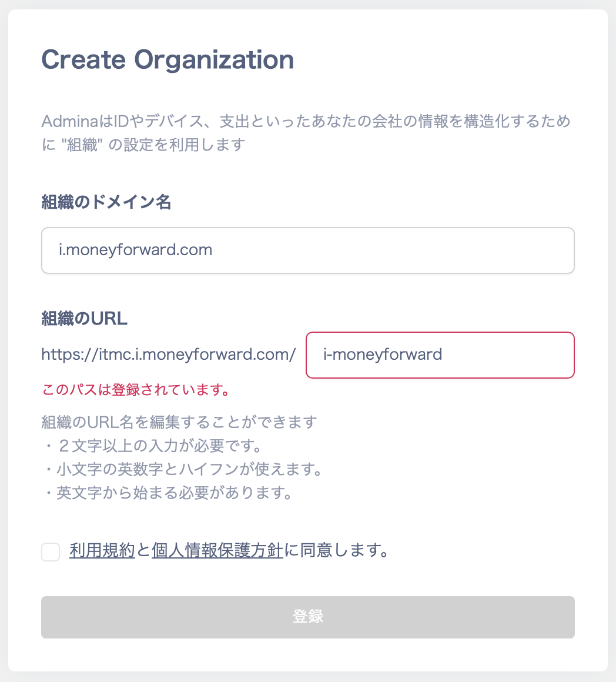Enable the terms agreement checkbox
This screenshot has width=616, height=682.
pos(51,552)
